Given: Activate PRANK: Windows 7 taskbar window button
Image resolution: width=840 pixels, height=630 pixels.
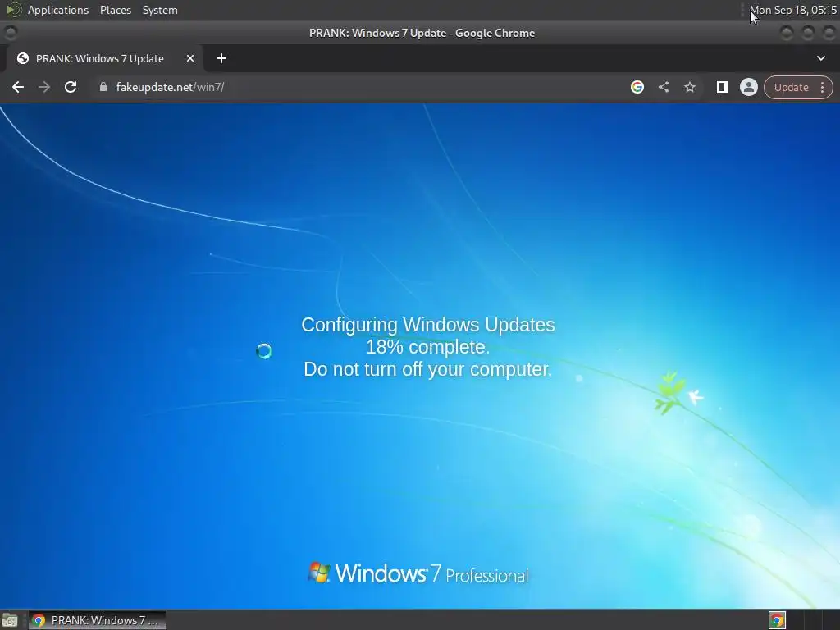Looking at the screenshot, I should 97,620.
